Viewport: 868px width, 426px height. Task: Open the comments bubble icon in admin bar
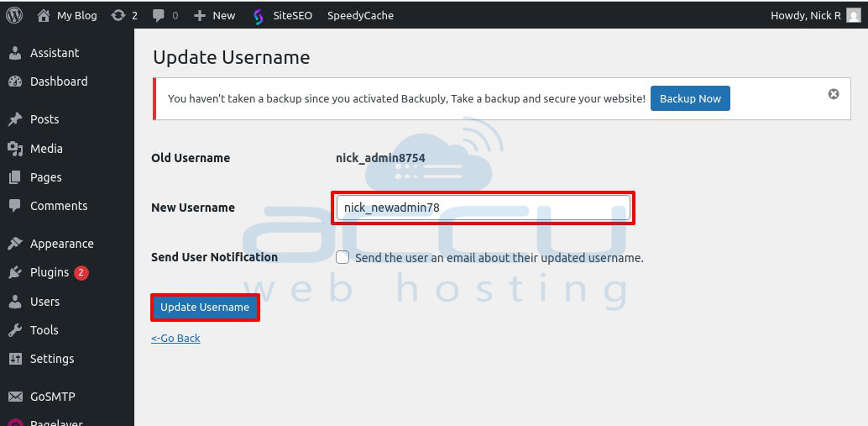159,15
